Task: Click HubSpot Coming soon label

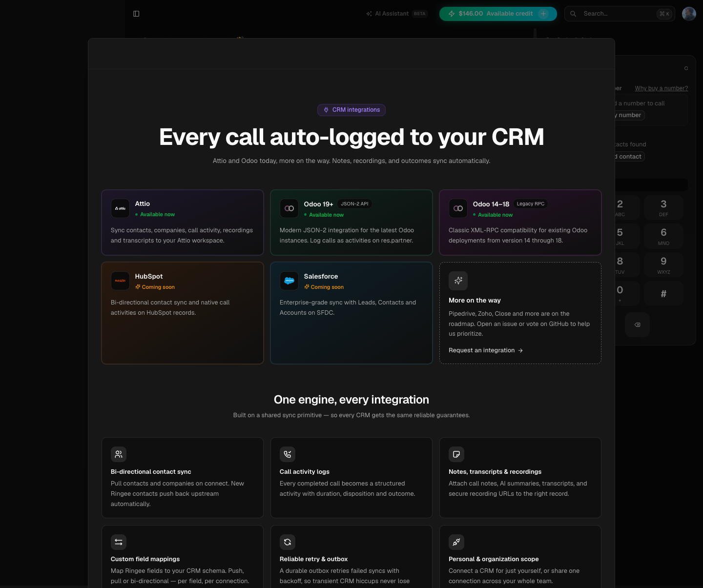Action: (155, 287)
